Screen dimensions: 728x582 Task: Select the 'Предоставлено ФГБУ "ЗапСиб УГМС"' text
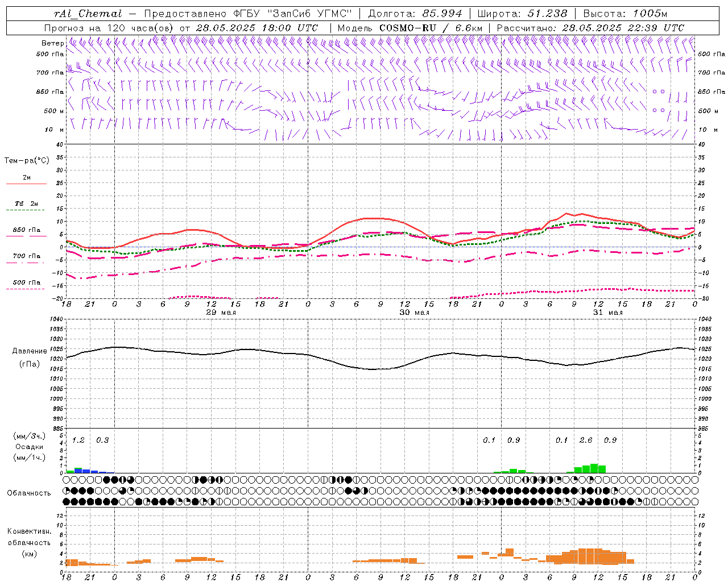point(249,14)
